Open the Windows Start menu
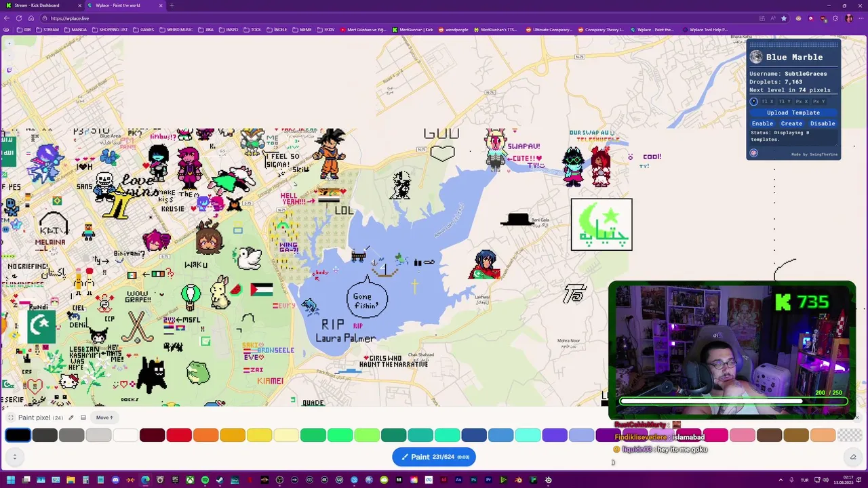Screen dimensions: 868x488 pos(10,480)
